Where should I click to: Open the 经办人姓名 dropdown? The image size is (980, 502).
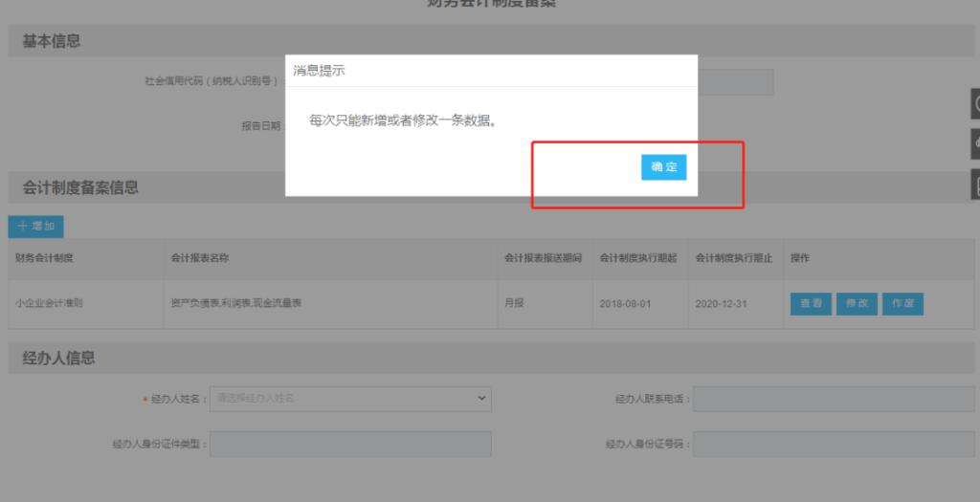(349, 398)
